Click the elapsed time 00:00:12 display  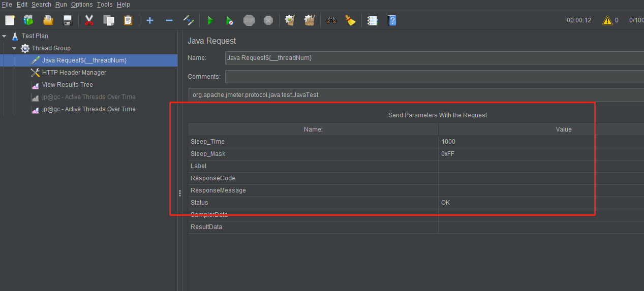pos(579,20)
